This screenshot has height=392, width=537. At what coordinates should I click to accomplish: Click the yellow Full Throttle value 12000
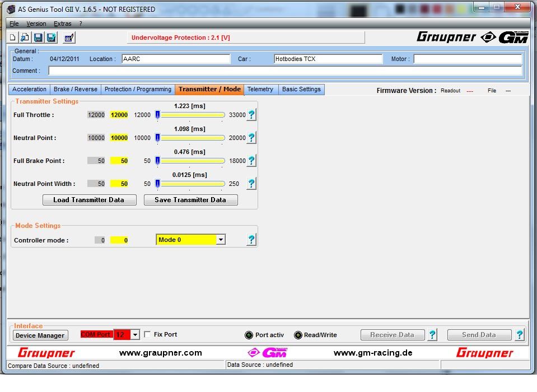pos(119,115)
